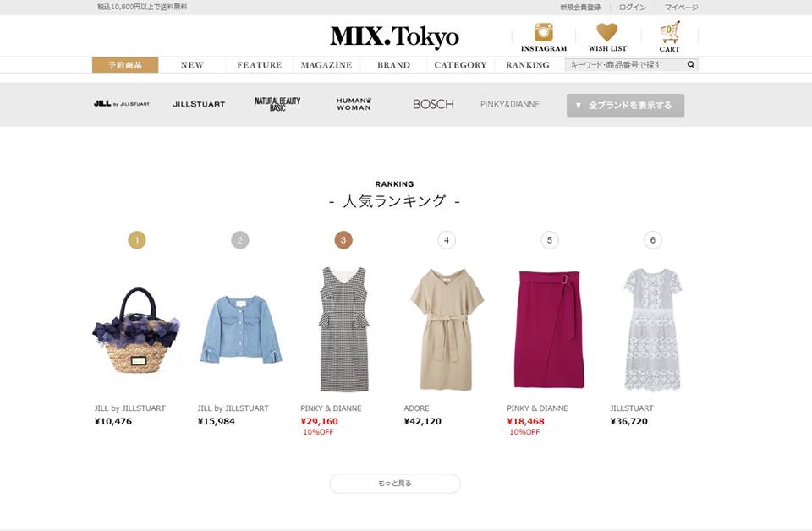Open the RANKING navigation menu
Viewport: 812px width, 531px height.
528,65
